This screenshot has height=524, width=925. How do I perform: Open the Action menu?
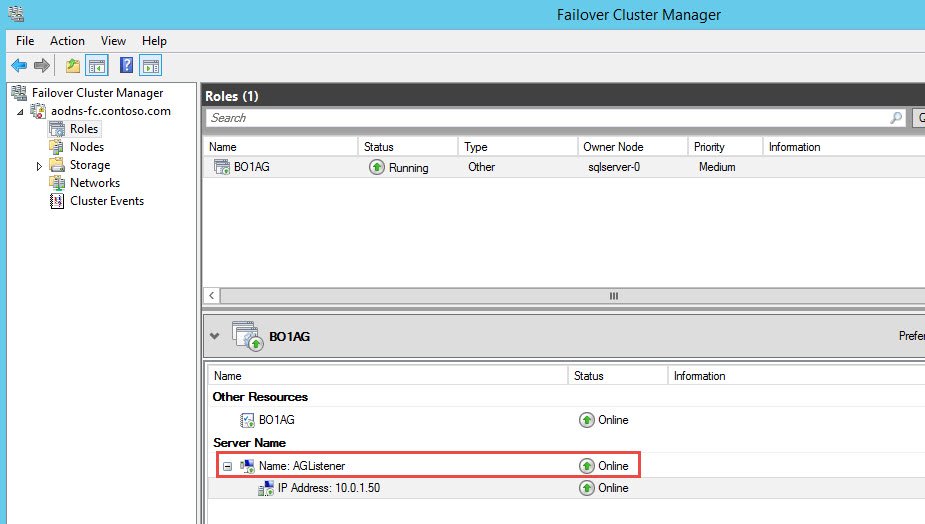pos(67,41)
